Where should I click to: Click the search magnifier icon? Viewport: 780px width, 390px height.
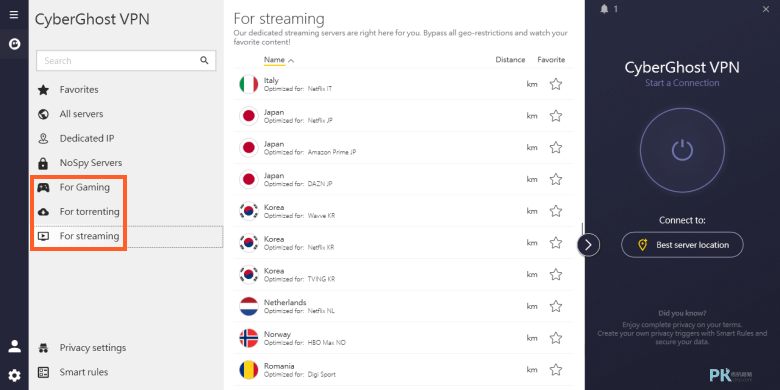tap(204, 60)
